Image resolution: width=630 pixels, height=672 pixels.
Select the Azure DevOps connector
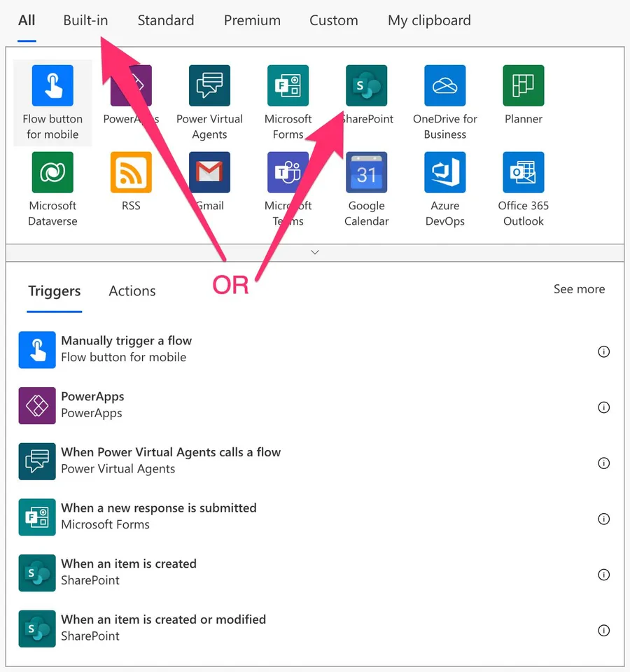444,172
